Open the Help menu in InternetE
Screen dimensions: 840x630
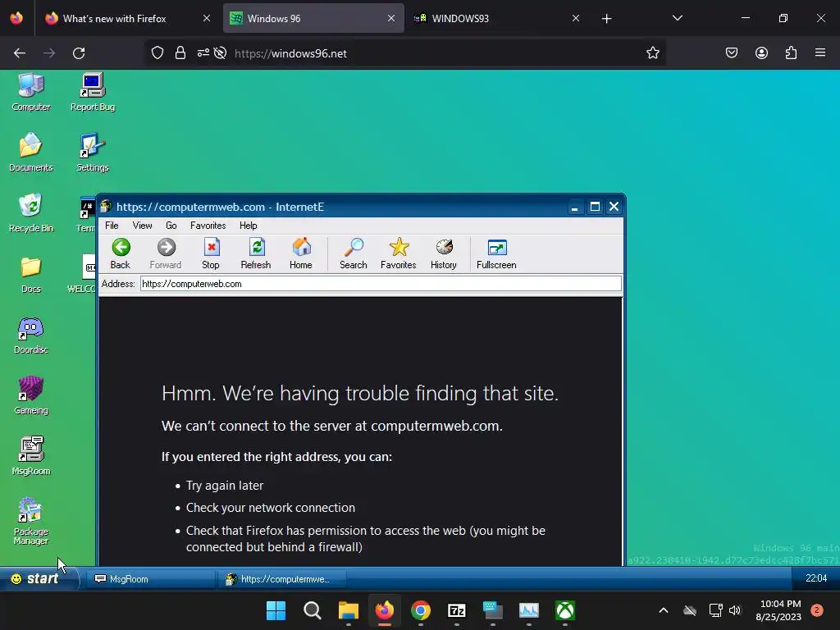pos(248,226)
